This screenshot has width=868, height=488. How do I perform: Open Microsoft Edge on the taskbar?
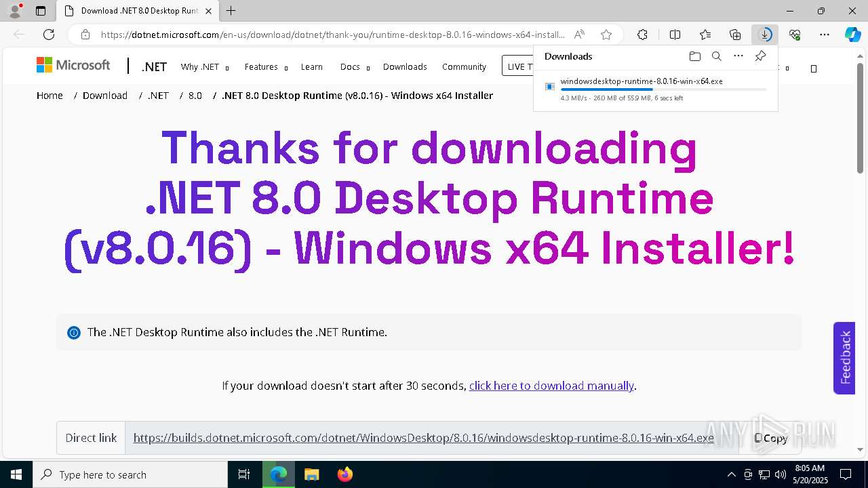click(x=279, y=474)
